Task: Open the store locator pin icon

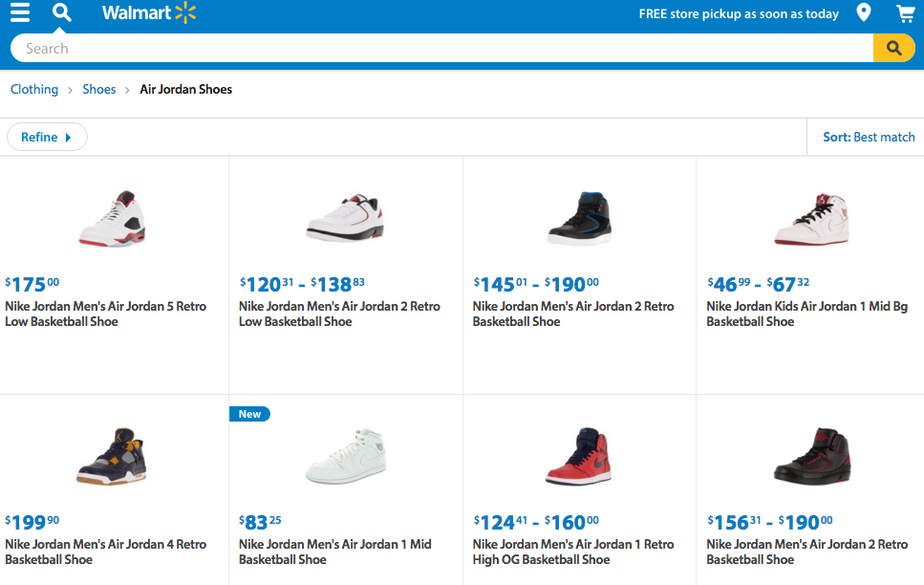Action: pyautogui.click(x=864, y=13)
